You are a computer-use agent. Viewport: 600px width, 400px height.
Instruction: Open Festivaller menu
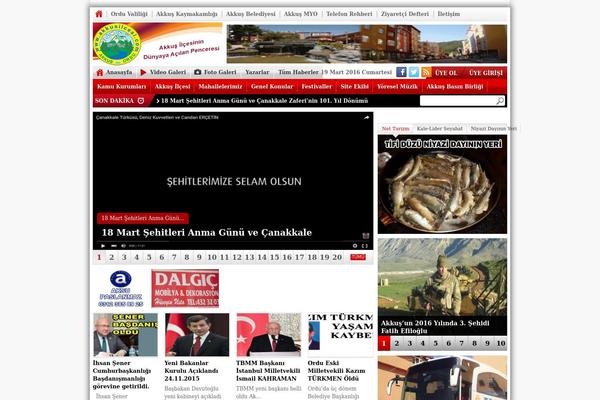tap(316, 87)
